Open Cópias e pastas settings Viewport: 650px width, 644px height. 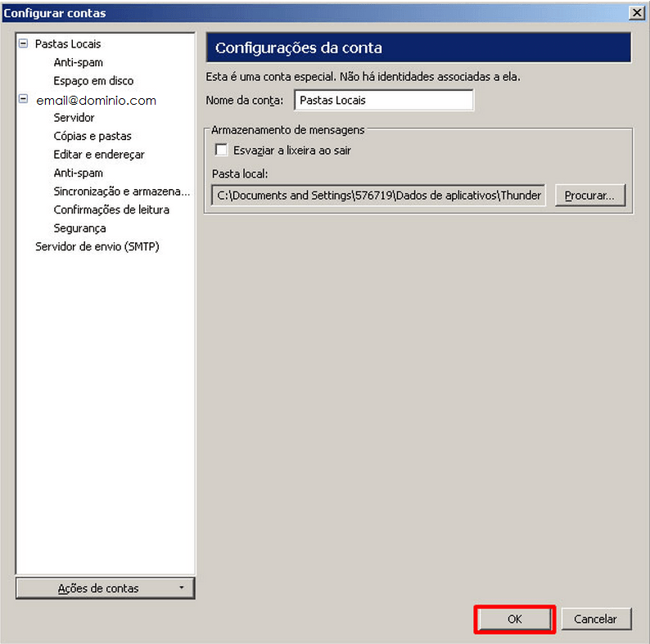click(93, 136)
